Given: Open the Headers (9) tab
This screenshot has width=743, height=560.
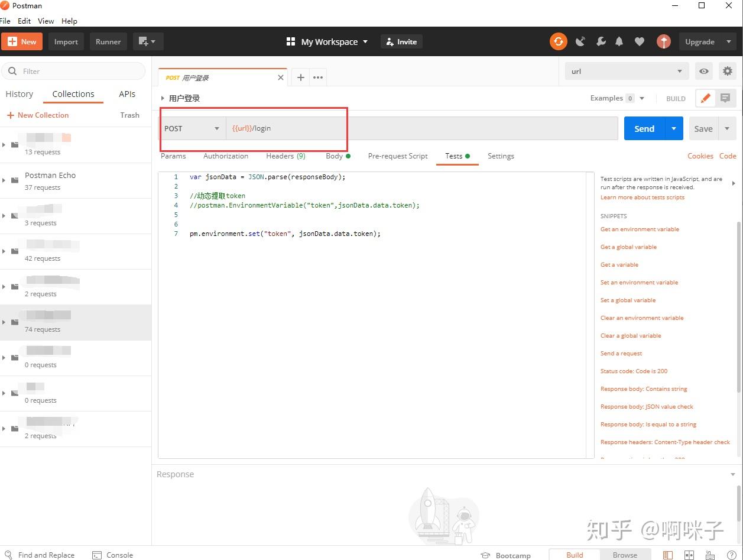Looking at the screenshot, I should pyautogui.click(x=285, y=156).
